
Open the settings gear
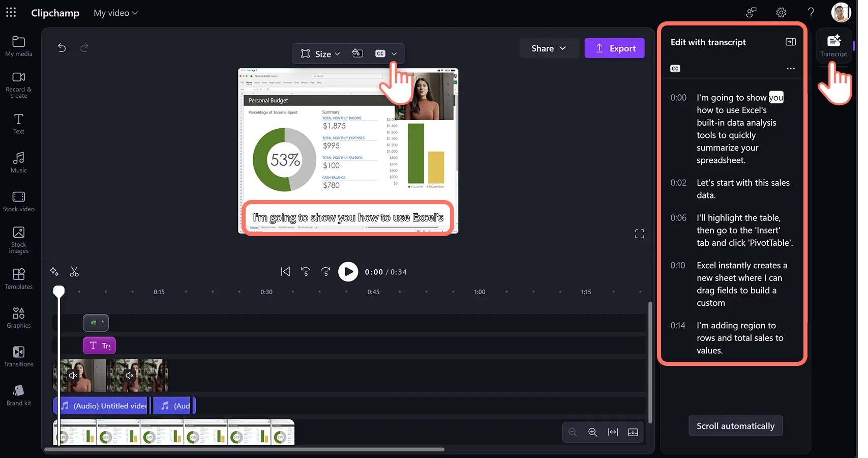[781, 12]
